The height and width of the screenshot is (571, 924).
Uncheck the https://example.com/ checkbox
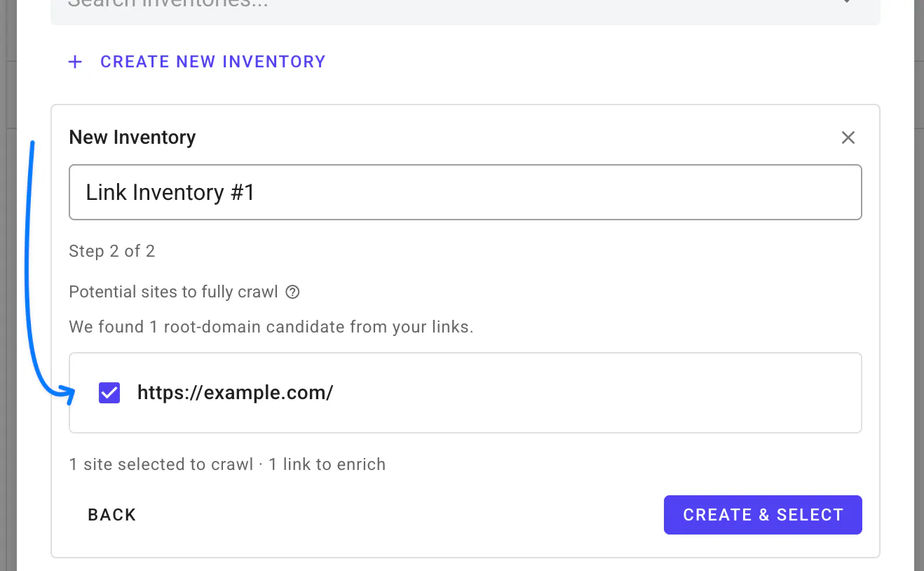[109, 393]
